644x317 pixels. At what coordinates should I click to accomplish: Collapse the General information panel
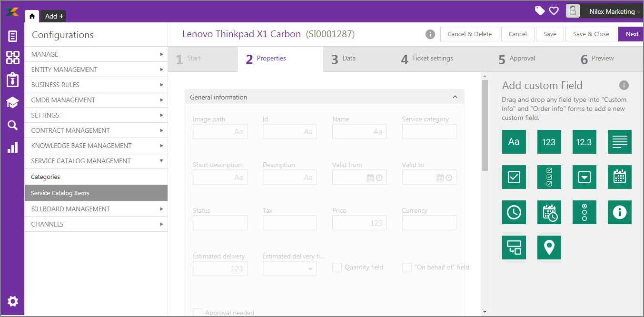click(x=455, y=97)
